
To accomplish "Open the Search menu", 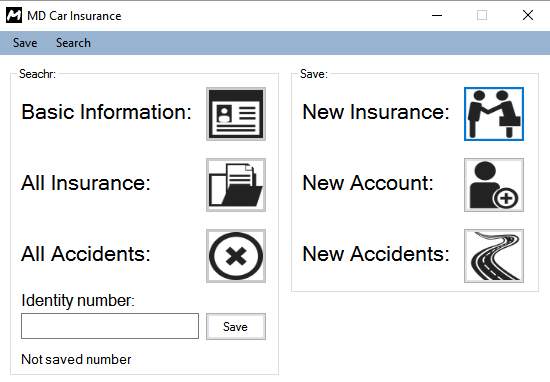I will 73,43.
